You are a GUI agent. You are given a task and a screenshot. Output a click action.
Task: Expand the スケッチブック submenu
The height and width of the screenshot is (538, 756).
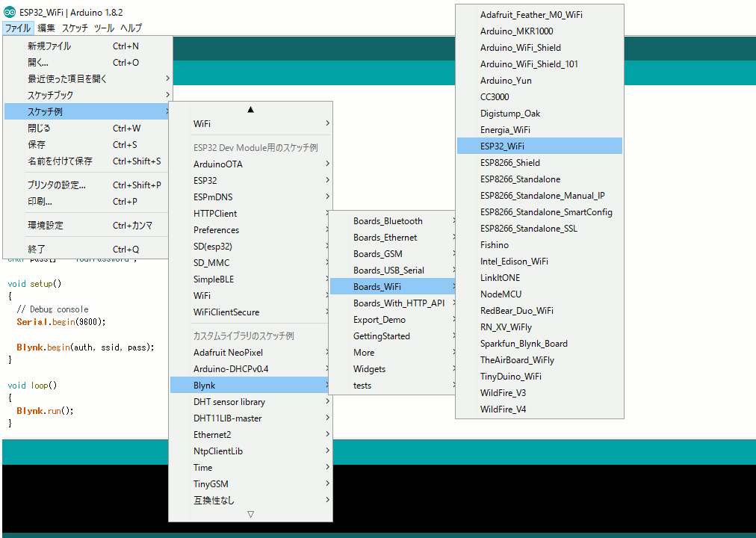tap(87, 95)
